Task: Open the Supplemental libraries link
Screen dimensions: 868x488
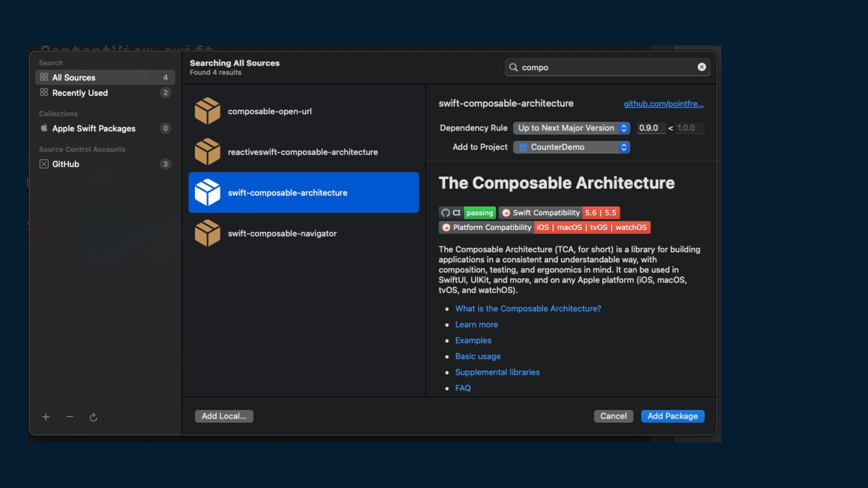Action: pyautogui.click(x=497, y=372)
